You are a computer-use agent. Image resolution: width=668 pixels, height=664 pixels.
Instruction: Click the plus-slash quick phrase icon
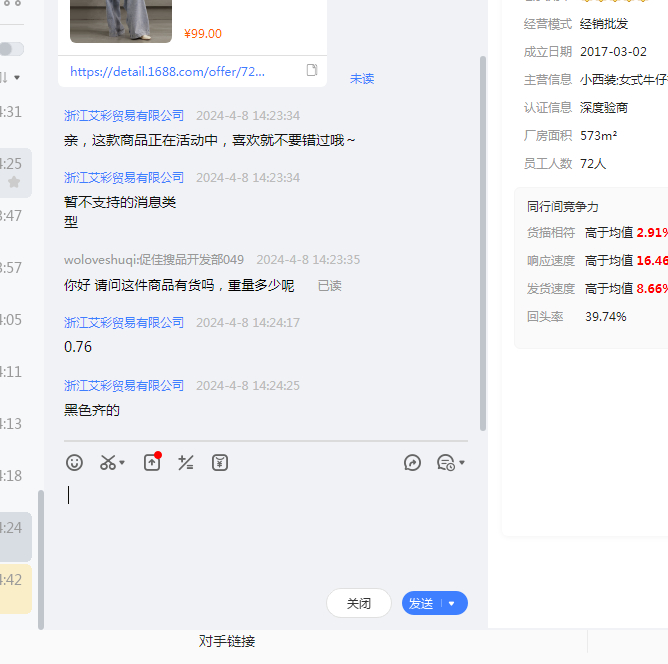[x=185, y=463]
